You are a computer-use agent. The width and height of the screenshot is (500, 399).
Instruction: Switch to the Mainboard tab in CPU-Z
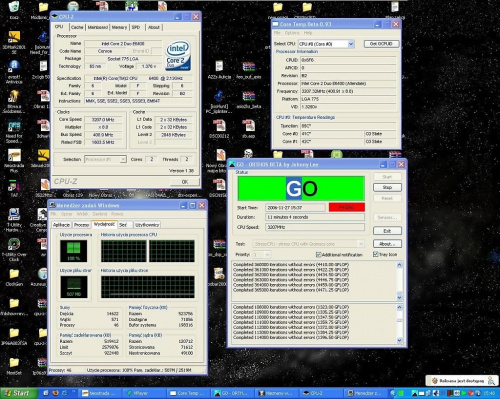(98, 27)
